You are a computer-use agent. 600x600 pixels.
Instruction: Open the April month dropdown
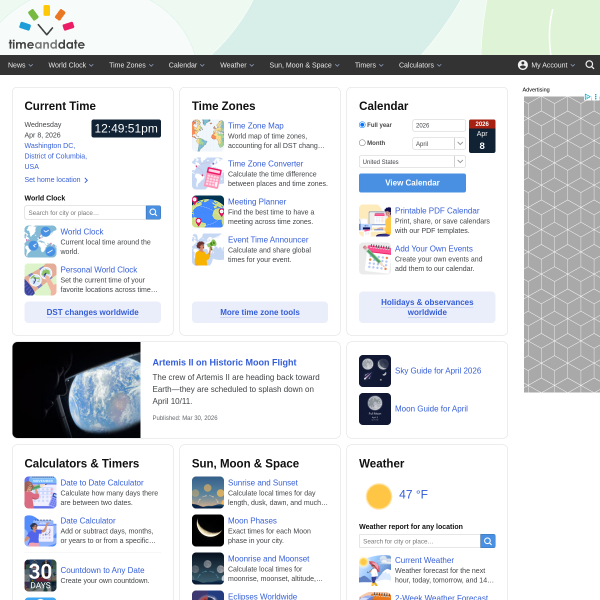(x=439, y=144)
